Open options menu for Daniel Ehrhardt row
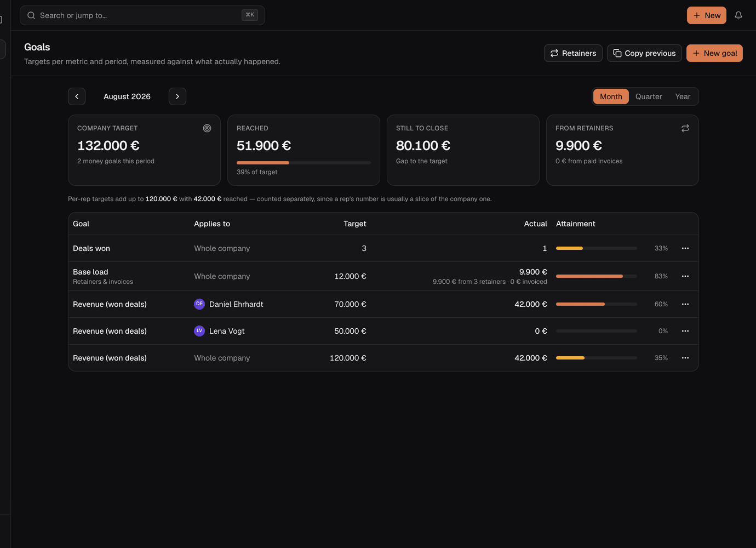Viewport: 756px width, 548px height. (x=685, y=304)
